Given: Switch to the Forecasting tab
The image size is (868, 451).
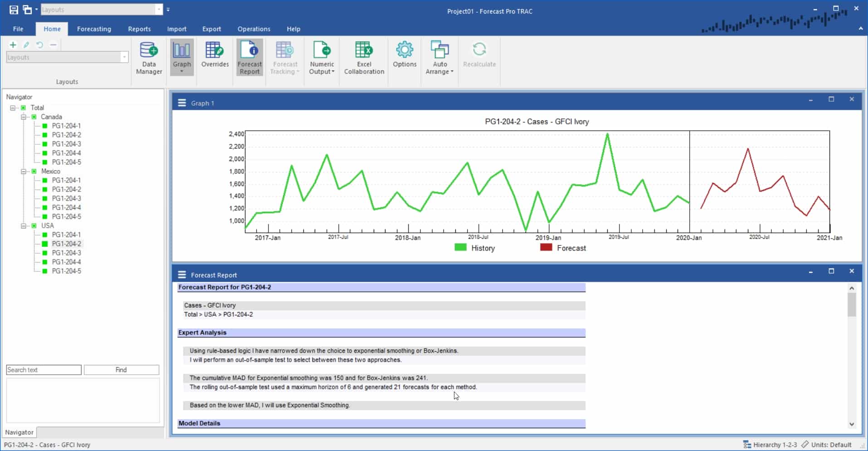Looking at the screenshot, I should (93, 29).
